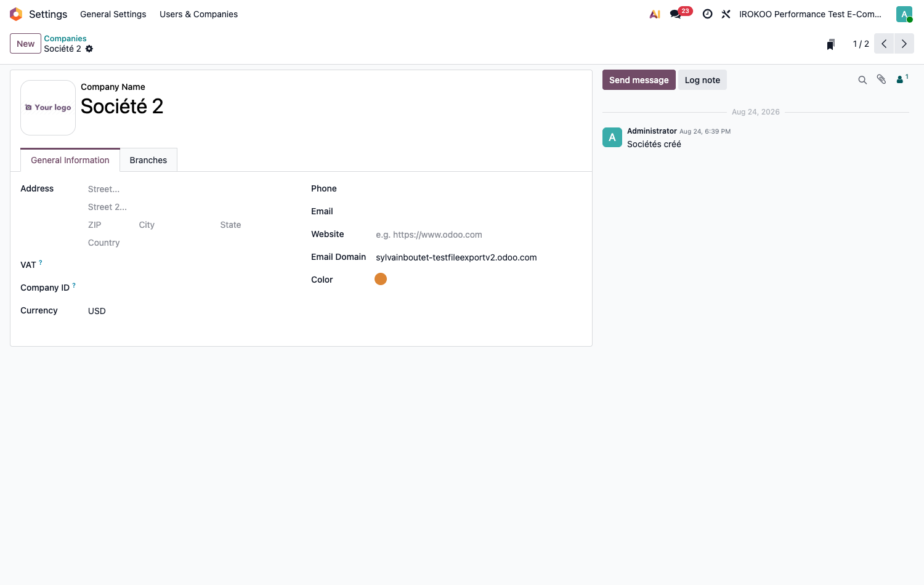The width and height of the screenshot is (924, 585).
Task: Open the debug tools wrench icon
Action: point(726,14)
